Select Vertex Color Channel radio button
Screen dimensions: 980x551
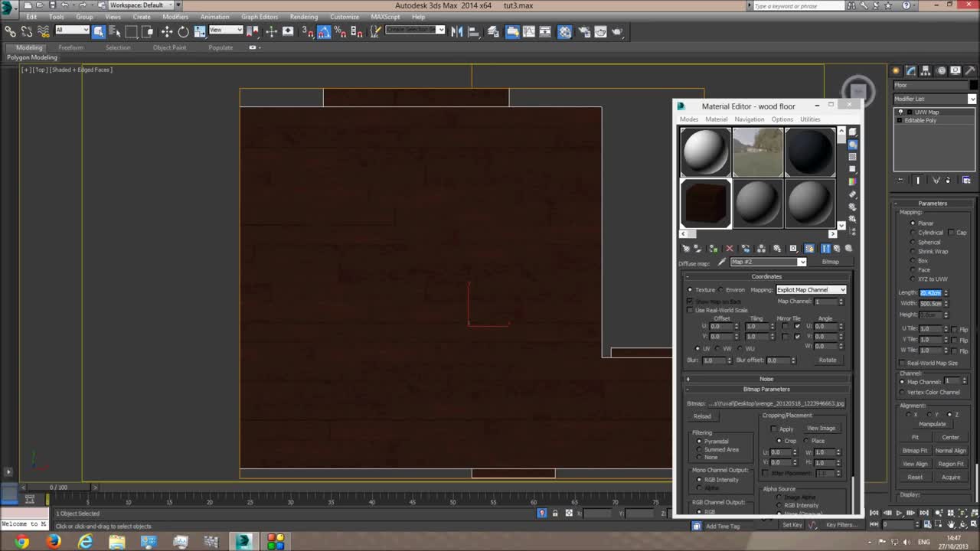point(903,392)
